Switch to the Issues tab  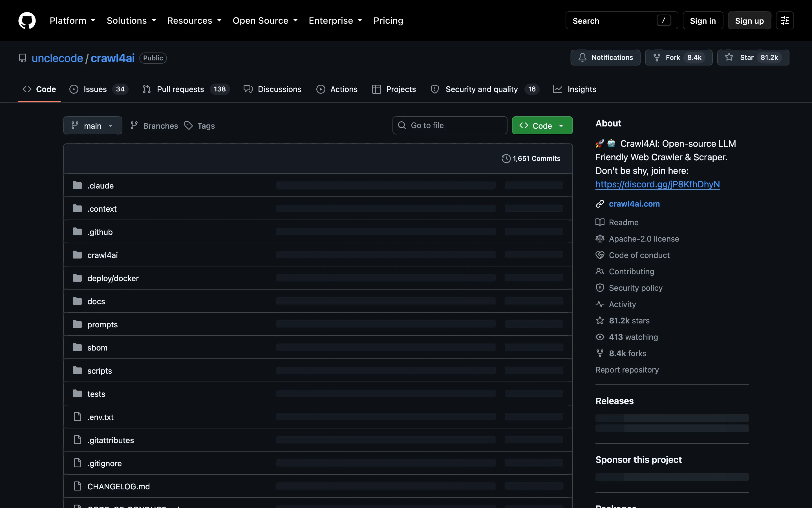[99, 89]
